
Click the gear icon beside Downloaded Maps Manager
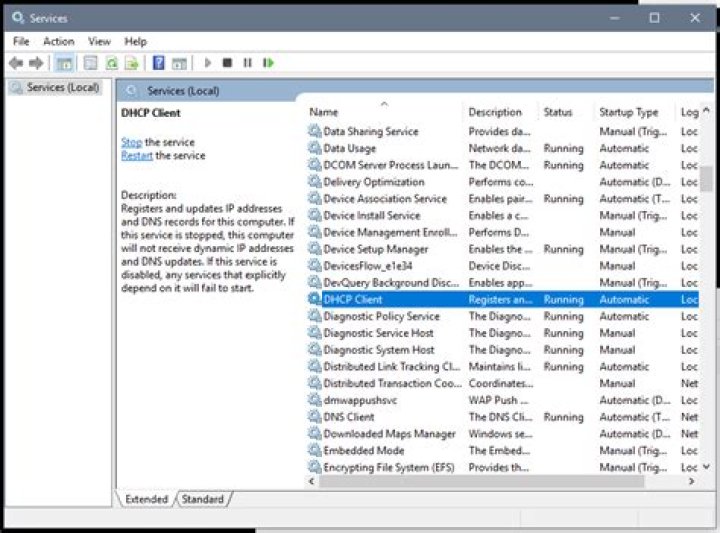coord(315,433)
